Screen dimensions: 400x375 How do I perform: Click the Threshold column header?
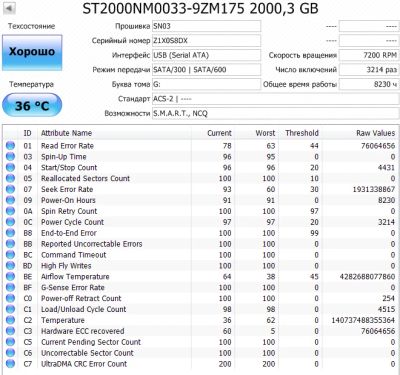click(x=302, y=133)
